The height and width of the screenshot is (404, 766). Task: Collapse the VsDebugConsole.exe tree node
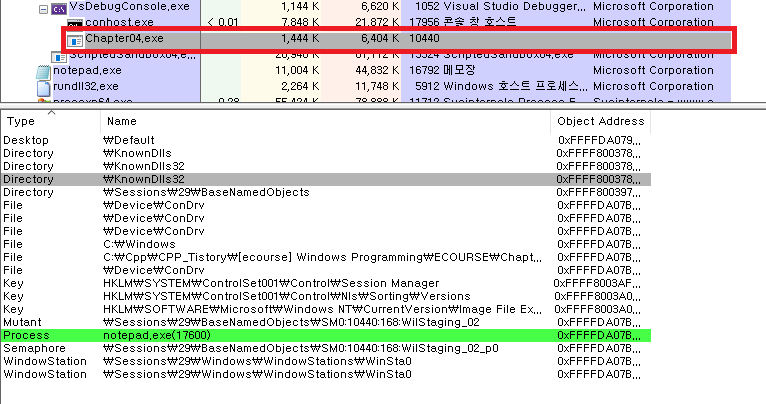click(x=43, y=9)
